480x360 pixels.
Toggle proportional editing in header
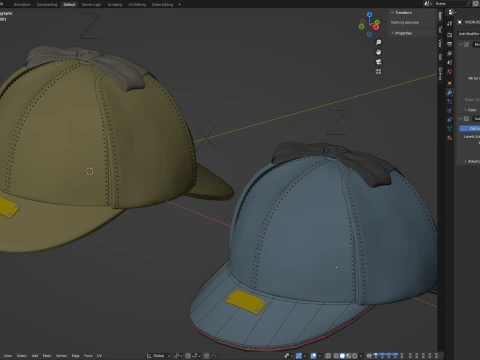tap(207, 356)
